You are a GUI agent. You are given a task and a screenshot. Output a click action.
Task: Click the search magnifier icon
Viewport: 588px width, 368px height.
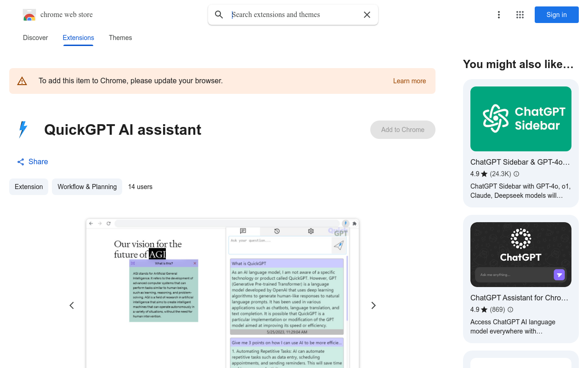219,15
